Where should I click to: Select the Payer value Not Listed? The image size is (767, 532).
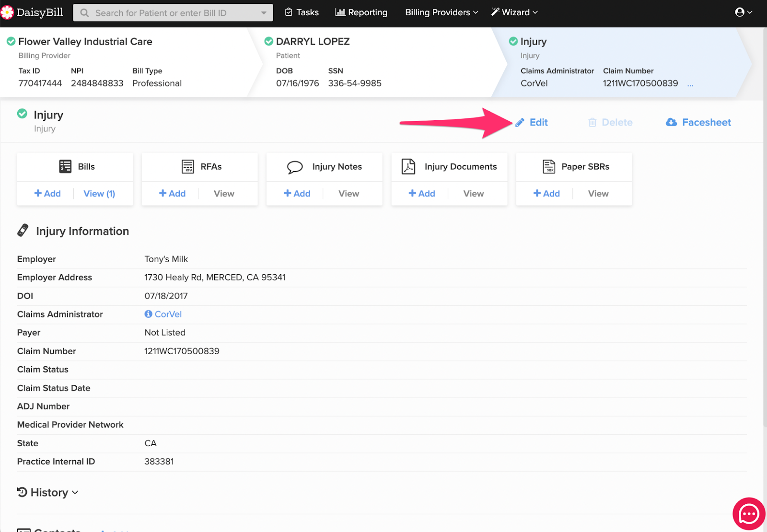[x=165, y=333]
